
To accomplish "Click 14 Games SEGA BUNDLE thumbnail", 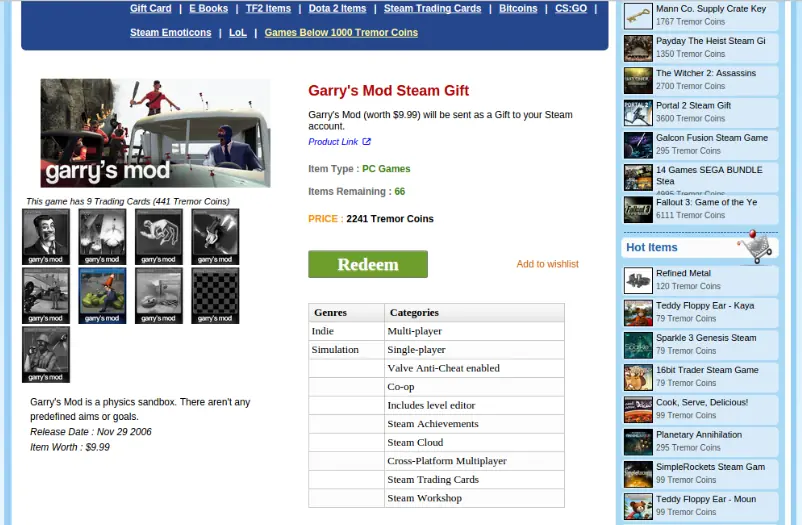I will [x=638, y=177].
